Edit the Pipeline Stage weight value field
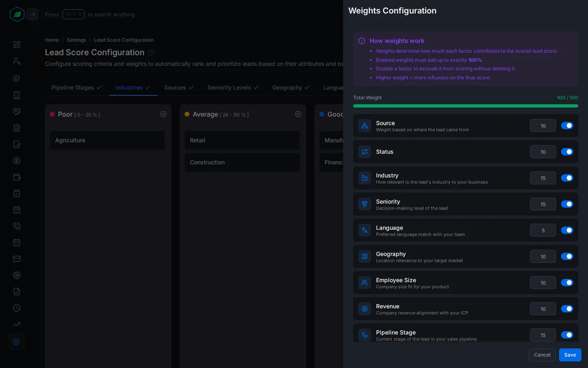The image size is (588, 368). 543,335
